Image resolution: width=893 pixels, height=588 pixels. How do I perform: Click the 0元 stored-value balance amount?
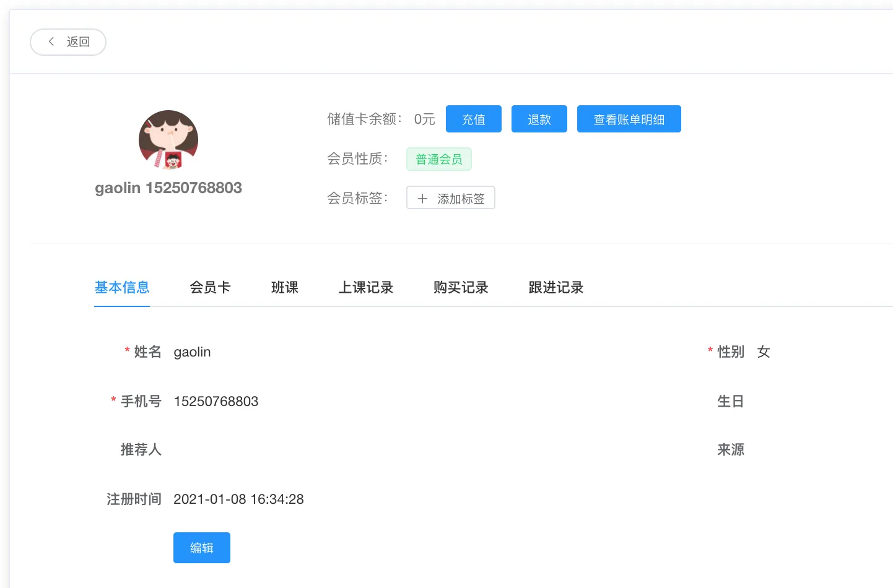tap(424, 119)
